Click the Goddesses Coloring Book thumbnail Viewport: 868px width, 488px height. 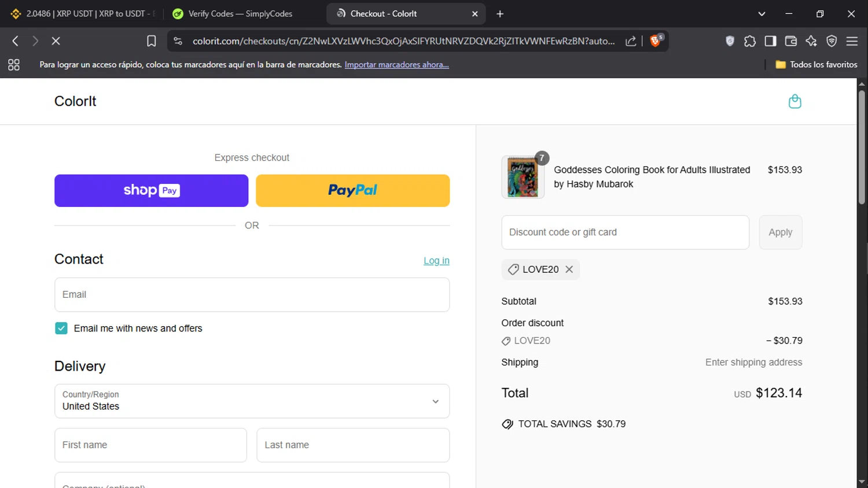point(523,178)
